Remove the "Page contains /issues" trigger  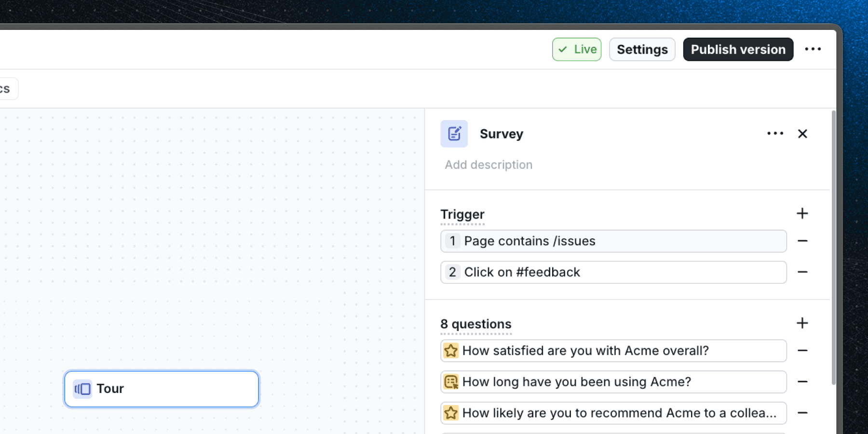[x=803, y=241]
